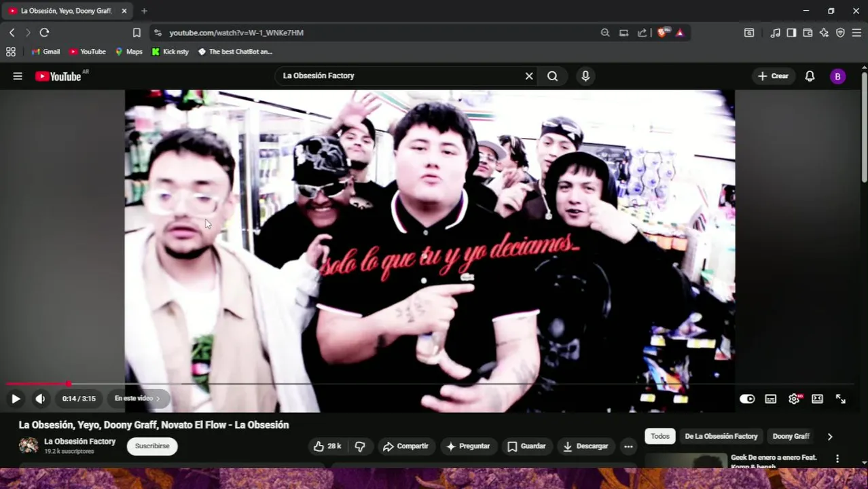Open options for 'Geek De enero a enero' video

click(837, 459)
